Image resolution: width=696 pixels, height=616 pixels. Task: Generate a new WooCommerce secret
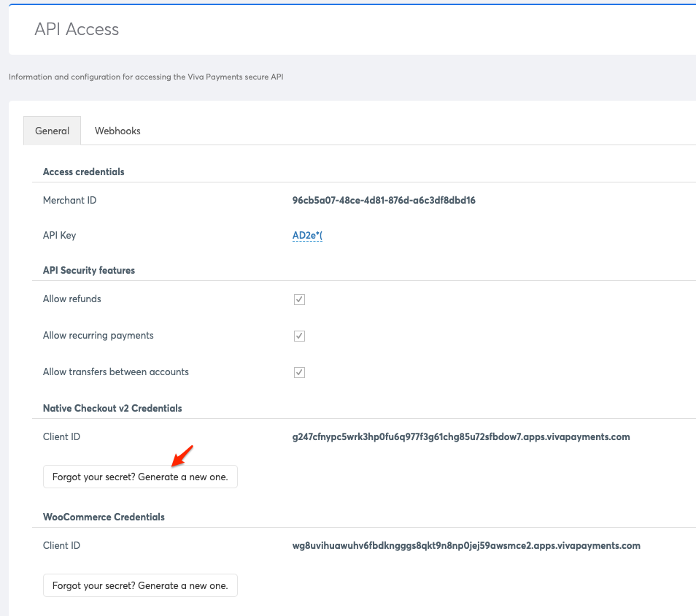point(140,585)
